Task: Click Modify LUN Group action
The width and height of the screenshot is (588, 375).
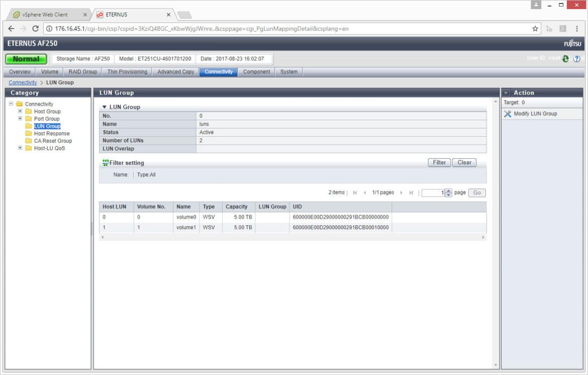Action: pos(535,114)
